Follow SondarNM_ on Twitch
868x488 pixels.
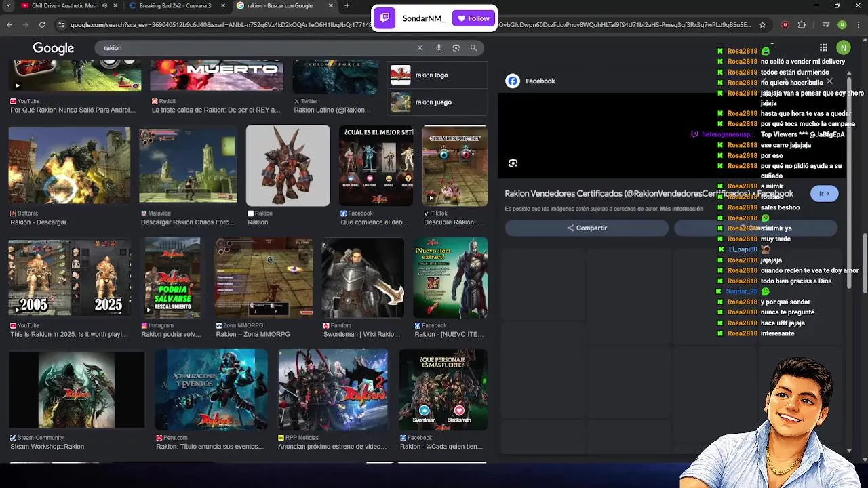click(x=473, y=18)
